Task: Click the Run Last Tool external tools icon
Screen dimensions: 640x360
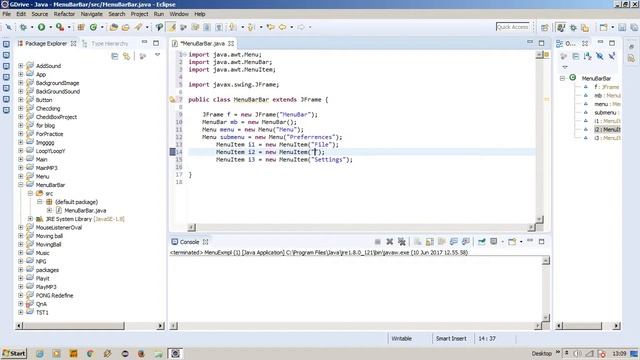Action: click(x=60, y=27)
